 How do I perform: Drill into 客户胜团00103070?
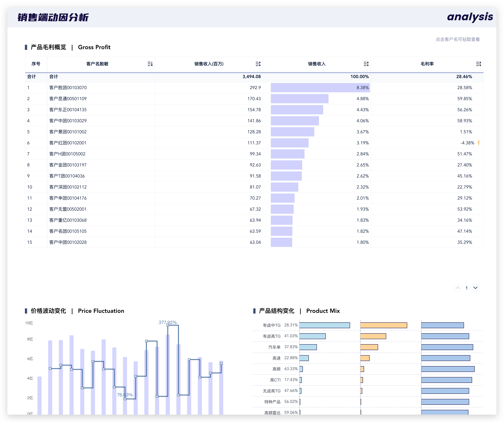point(68,88)
